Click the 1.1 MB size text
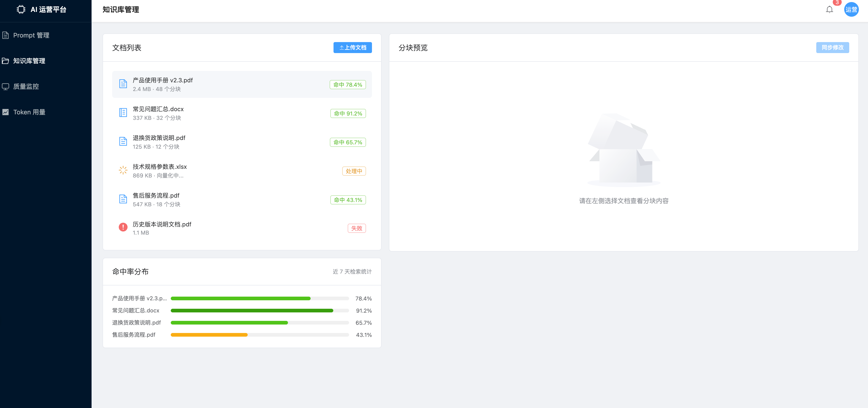This screenshot has width=868, height=408. [141, 233]
